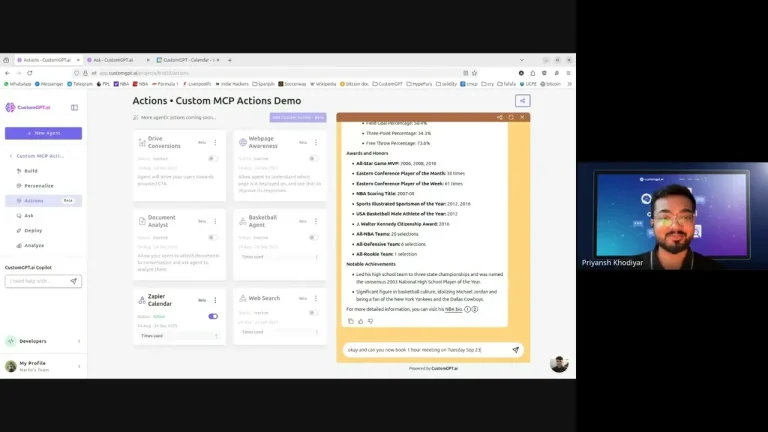Click Add Custom Action Beta button
The image size is (768, 432).
[298, 118]
